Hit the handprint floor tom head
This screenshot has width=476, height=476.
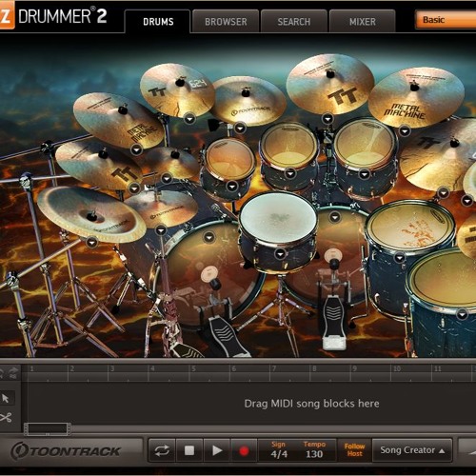tap(409, 226)
